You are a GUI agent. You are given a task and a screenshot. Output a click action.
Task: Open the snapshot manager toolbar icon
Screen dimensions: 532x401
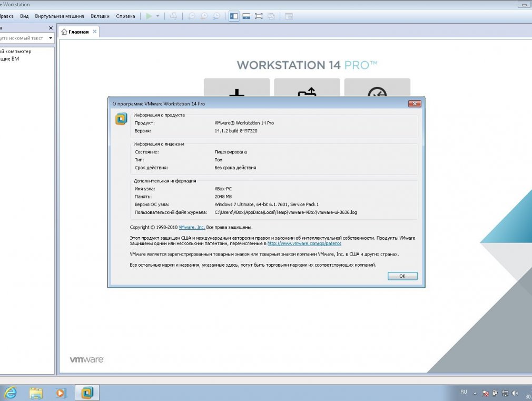click(x=216, y=16)
